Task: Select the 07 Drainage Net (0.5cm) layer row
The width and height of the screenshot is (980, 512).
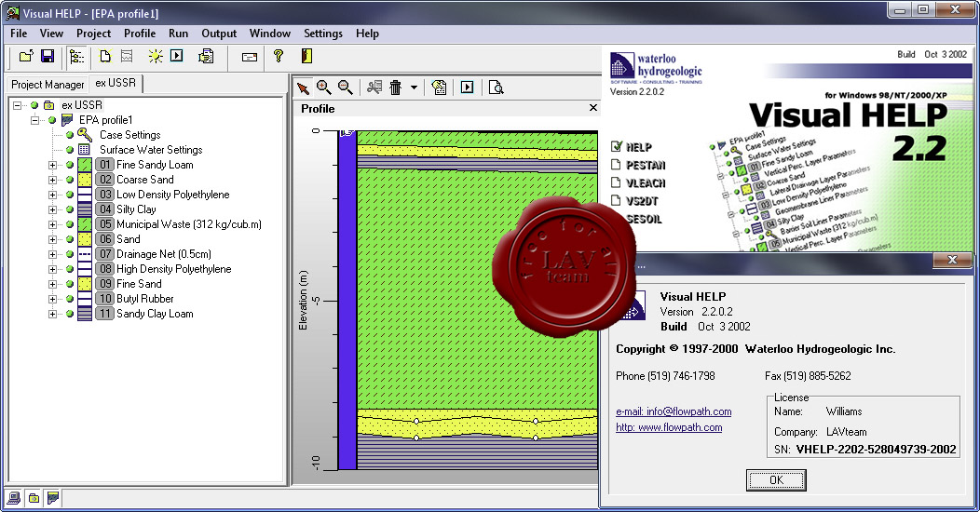Action: [x=164, y=254]
